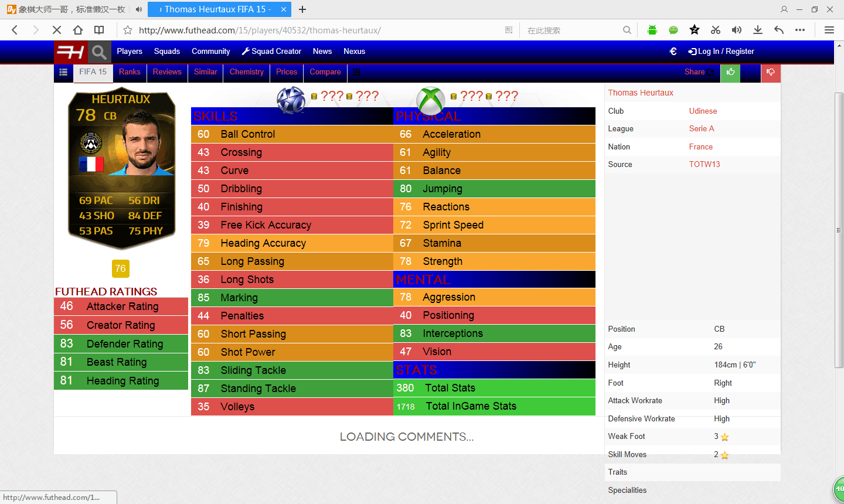
Task: Click the Futhead logo icon
Action: 71,52
